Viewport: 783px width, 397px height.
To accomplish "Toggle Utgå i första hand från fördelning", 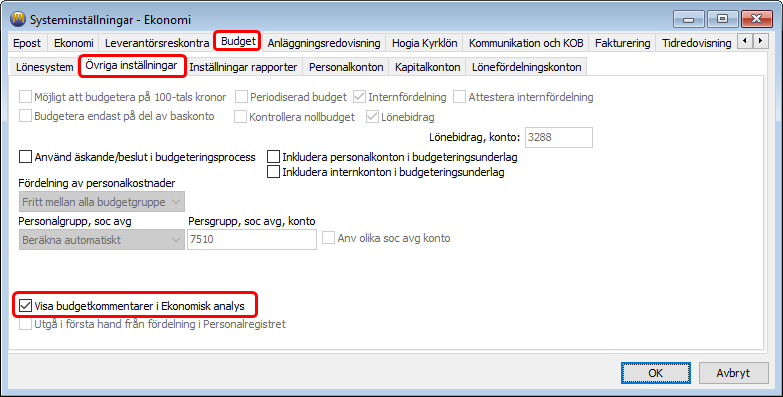I will [25, 324].
